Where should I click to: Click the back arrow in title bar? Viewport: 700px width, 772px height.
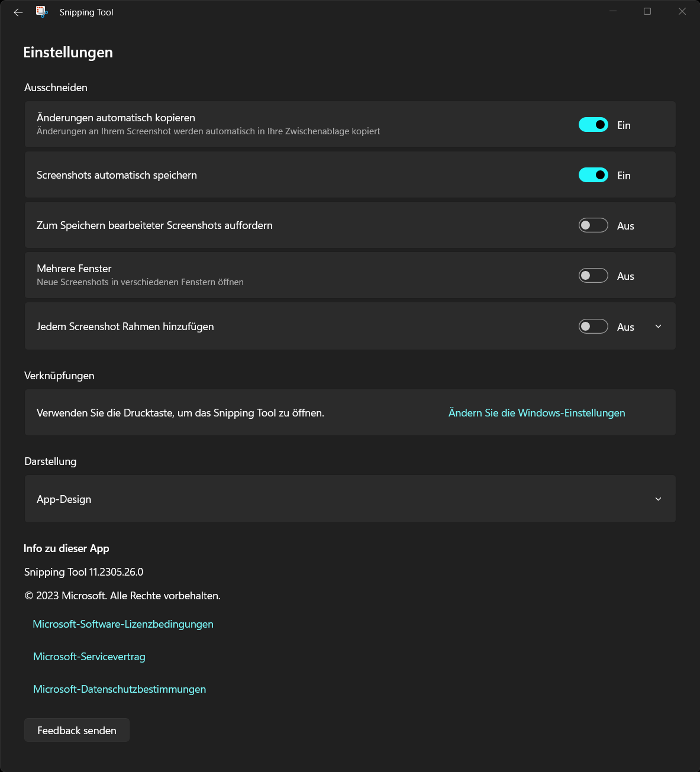[x=18, y=12]
